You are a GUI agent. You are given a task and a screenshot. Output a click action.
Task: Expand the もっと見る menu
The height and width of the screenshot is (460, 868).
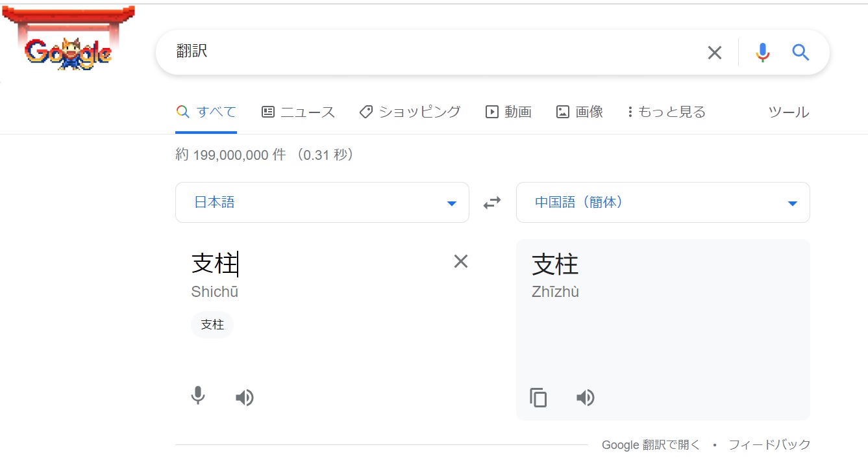click(x=666, y=112)
